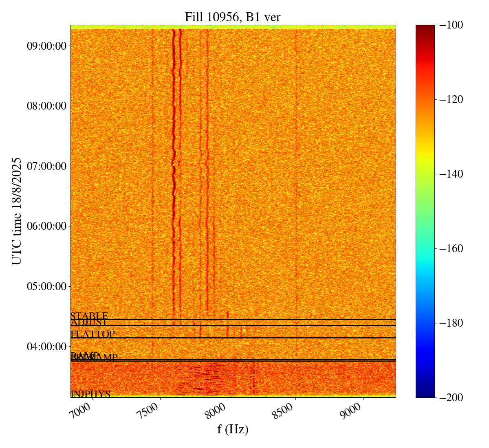Click the FLATTOP phase label
Image resolution: width=489 pixels, height=448 pixels.
(x=93, y=334)
